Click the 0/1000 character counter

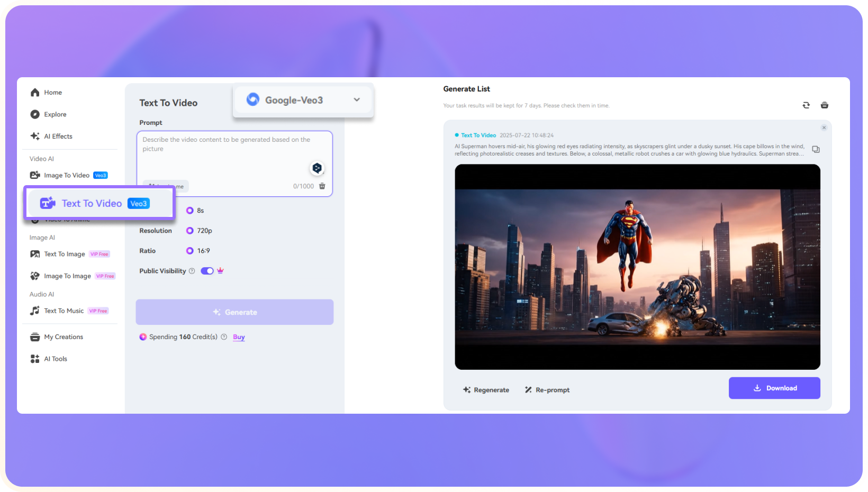(x=303, y=186)
